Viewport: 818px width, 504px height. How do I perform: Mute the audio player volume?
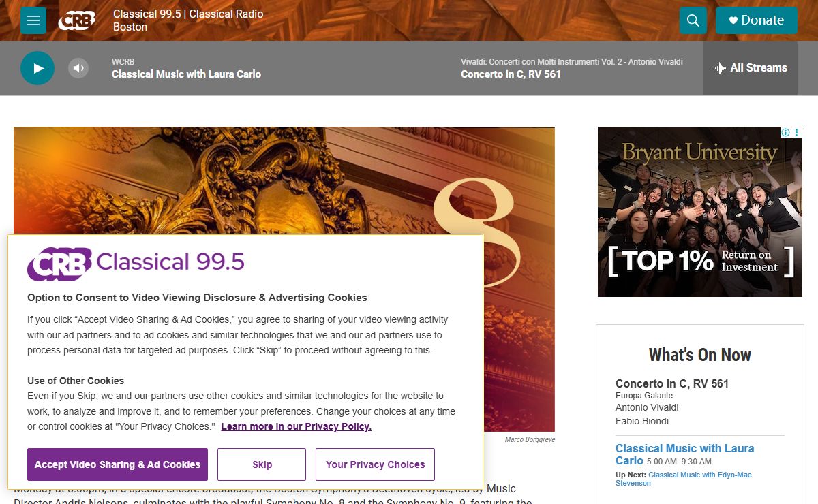[x=78, y=68]
